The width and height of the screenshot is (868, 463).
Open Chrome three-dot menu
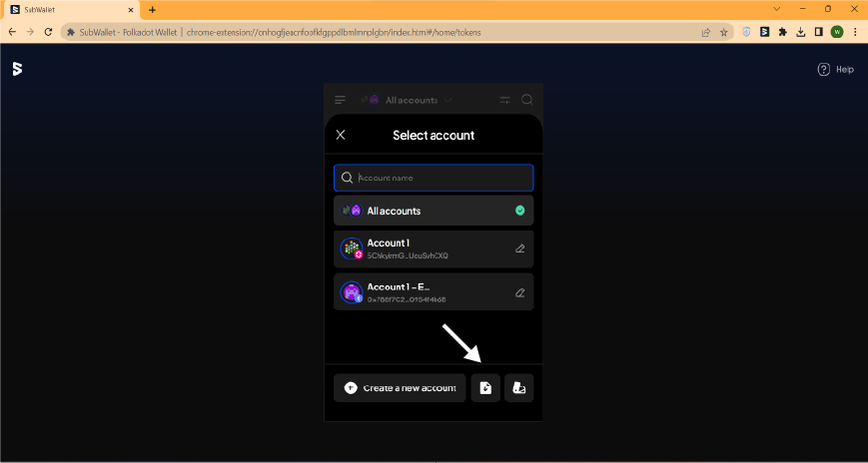[x=855, y=32]
